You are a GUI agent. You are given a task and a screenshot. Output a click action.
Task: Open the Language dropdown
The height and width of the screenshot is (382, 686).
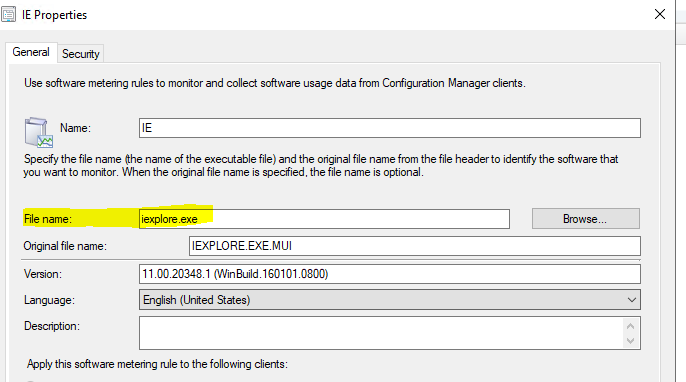[x=390, y=300]
